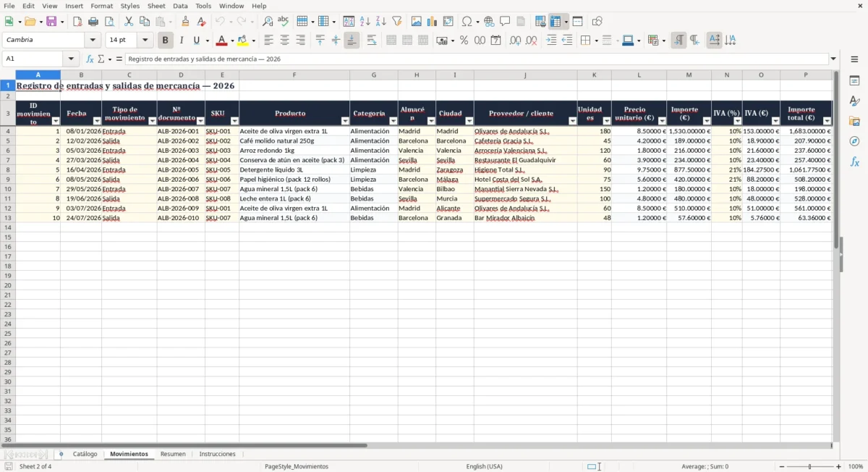Insert a chart using toolbar icon
Screen dimensions: 868x472
pos(433,21)
